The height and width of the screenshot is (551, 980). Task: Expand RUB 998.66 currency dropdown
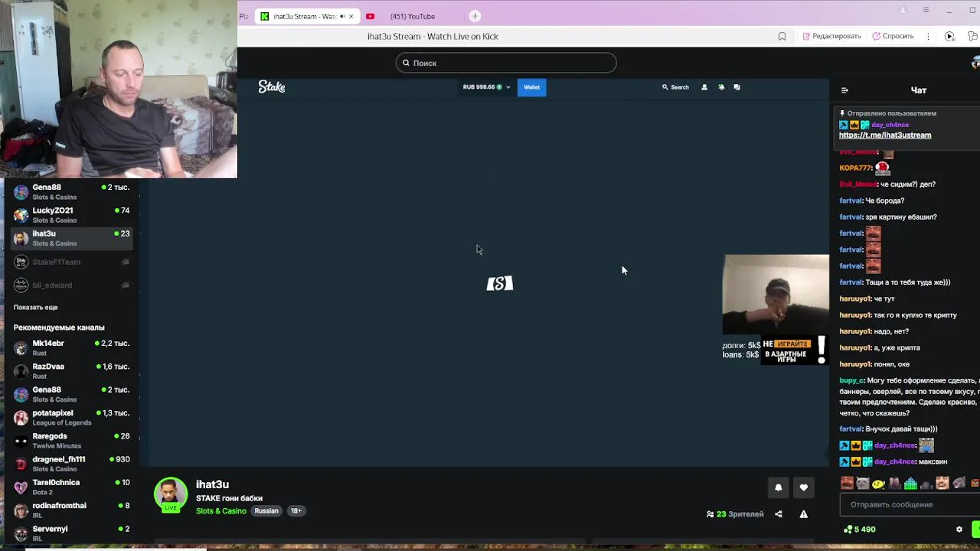click(x=486, y=87)
